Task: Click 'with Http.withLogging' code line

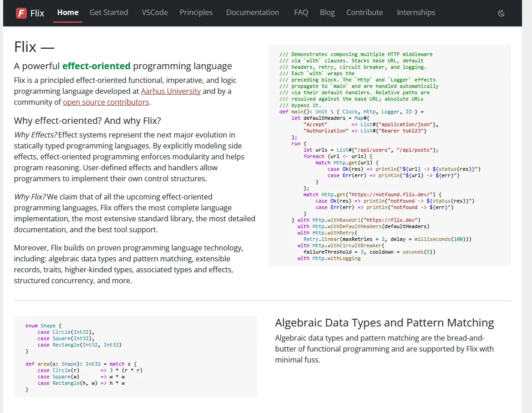Action: click(329, 258)
